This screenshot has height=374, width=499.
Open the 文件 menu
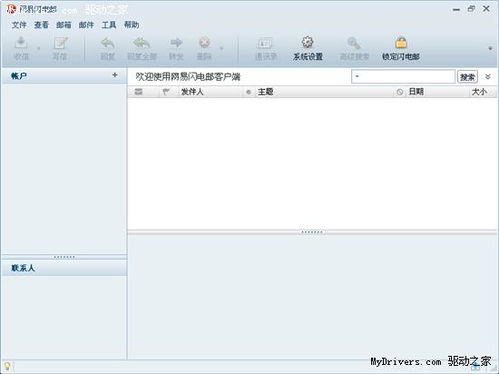tap(19, 25)
